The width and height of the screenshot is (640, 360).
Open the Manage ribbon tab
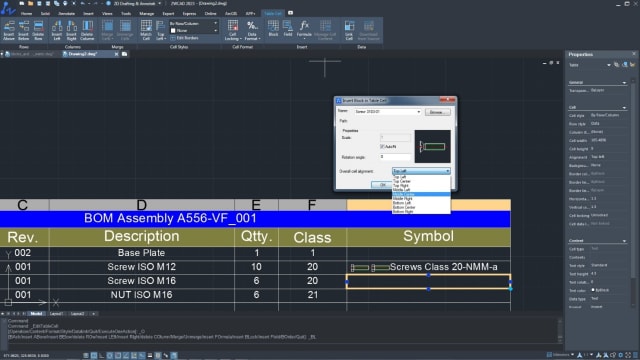coord(147,13)
